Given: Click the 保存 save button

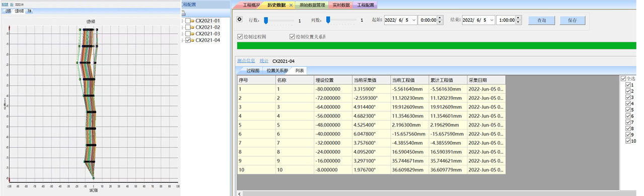Looking at the screenshot, I should pyautogui.click(x=572, y=20).
